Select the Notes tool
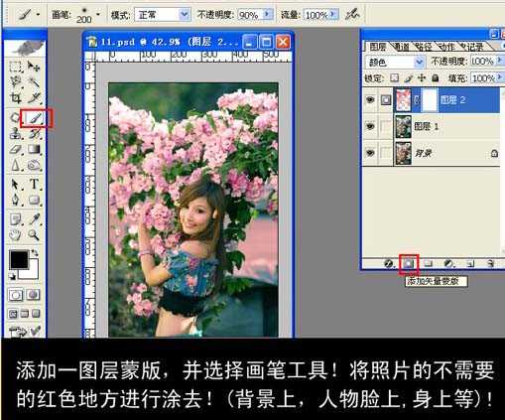Viewport: 505px width, 420px height. pyautogui.click(x=15, y=218)
